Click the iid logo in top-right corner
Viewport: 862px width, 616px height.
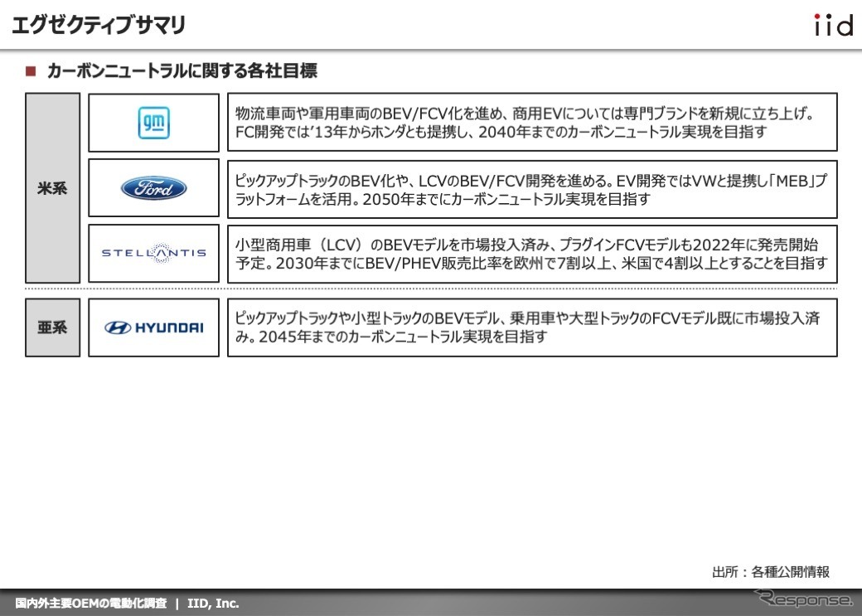832,26
